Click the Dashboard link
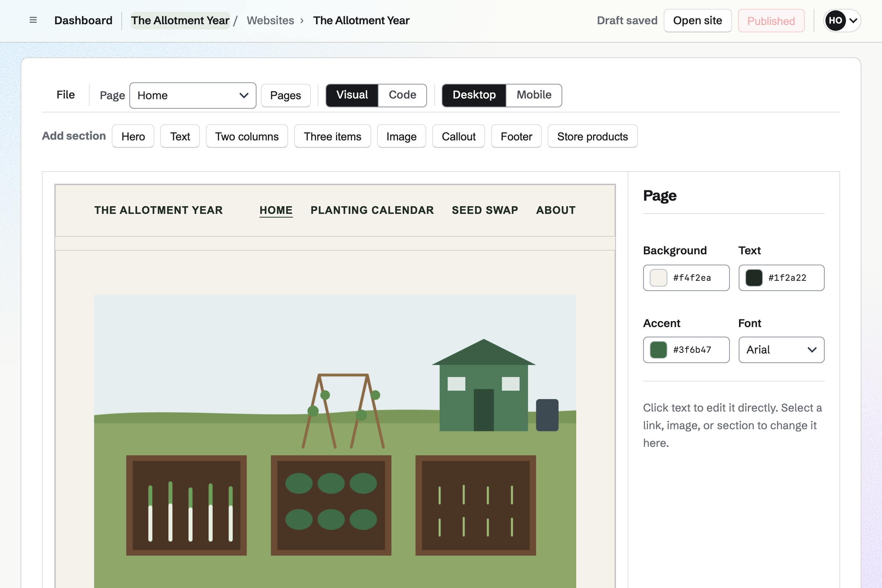 pyautogui.click(x=83, y=20)
